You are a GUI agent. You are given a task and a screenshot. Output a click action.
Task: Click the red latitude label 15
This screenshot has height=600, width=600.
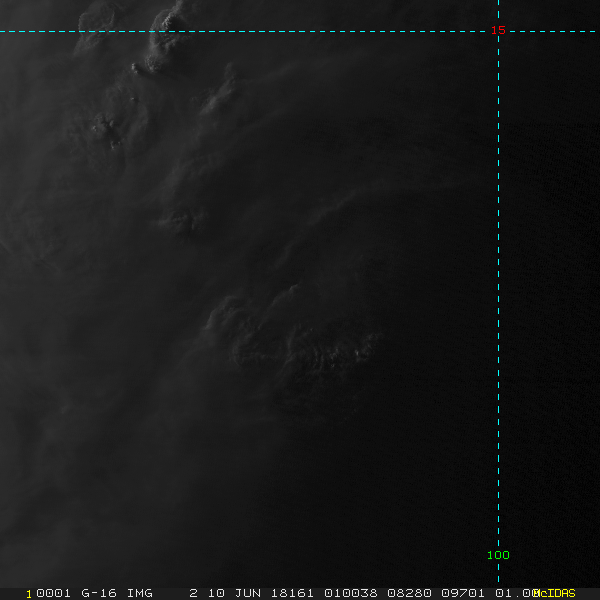(498, 30)
